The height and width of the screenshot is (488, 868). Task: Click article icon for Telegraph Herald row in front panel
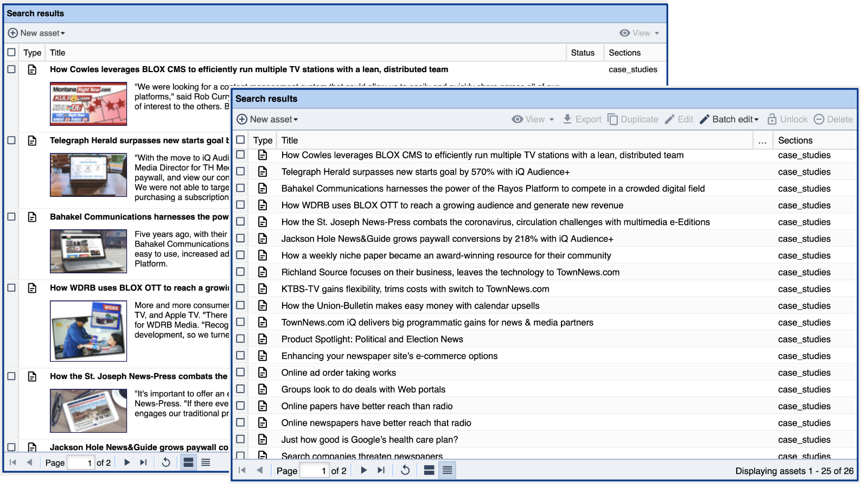coord(263,172)
